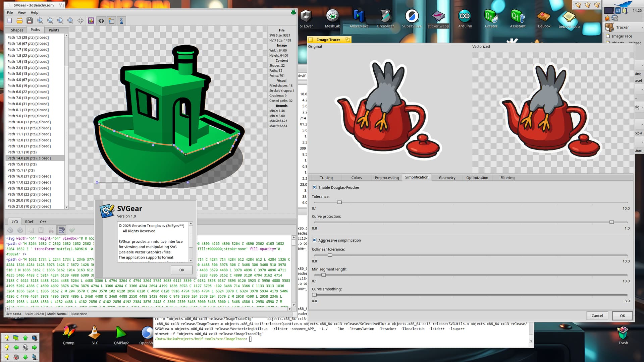
Task: Click the Zoom out magnifier icon
Action: (50, 21)
